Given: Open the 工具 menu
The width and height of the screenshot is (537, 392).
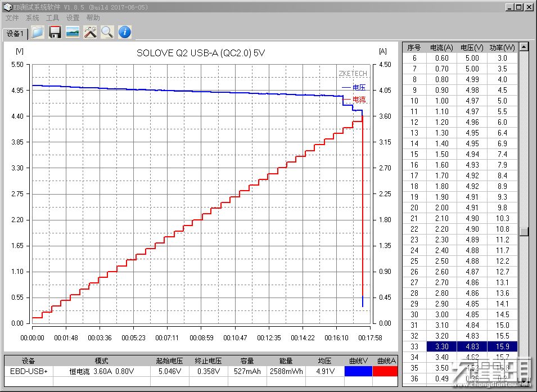Looking at the screenshot, I should (x=52, y=18).
